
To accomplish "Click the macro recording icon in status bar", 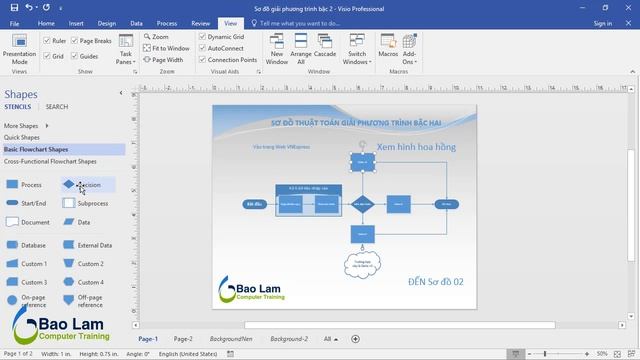I will coord(231,354).
